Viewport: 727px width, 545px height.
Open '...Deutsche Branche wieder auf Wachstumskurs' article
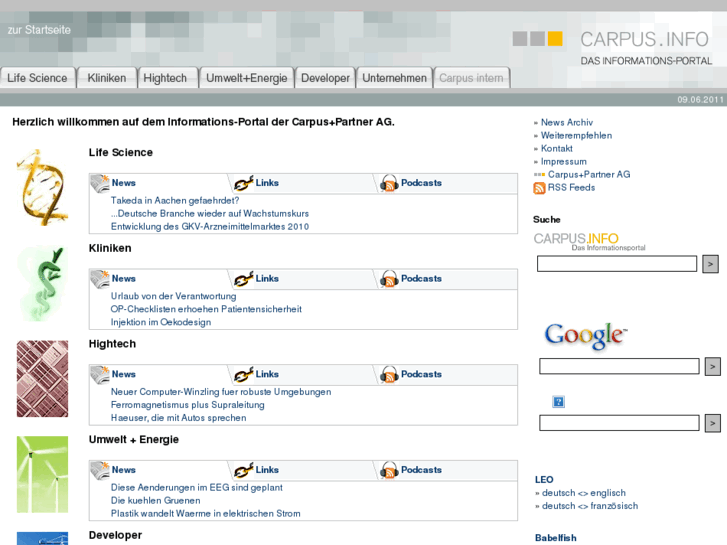[210, 213]
